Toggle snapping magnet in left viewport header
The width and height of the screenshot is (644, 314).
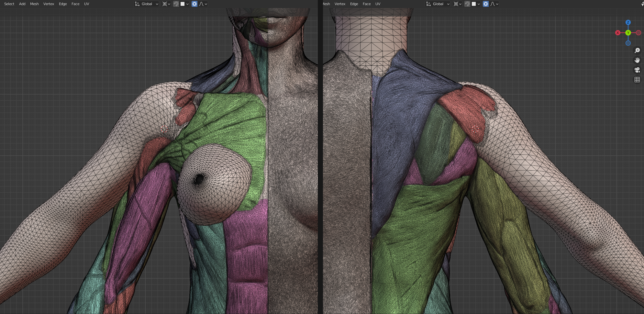pyautogui.click(x=176, y=4)
